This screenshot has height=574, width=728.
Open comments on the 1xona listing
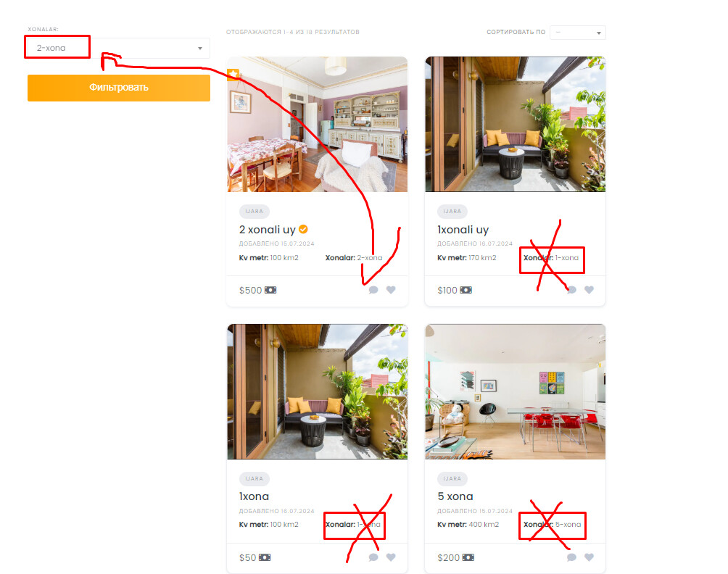click(x=373, y=557)
